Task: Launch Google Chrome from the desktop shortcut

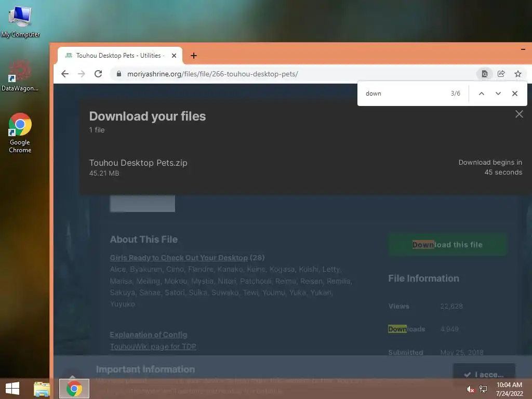Action: [x=20, y=132]
